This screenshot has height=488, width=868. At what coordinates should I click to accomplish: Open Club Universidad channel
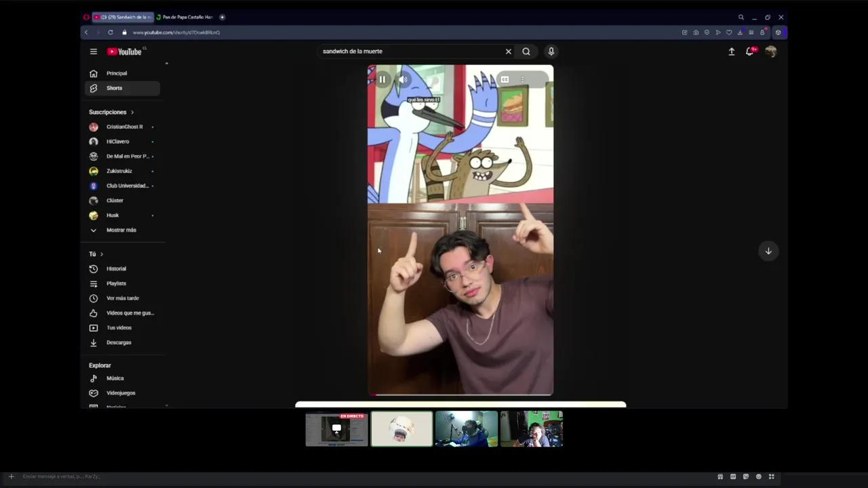pyautogui.click(x=122, y=186)
